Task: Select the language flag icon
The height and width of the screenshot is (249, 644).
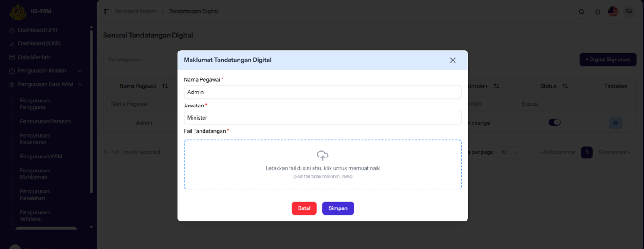Action: [x=613, y=11]
